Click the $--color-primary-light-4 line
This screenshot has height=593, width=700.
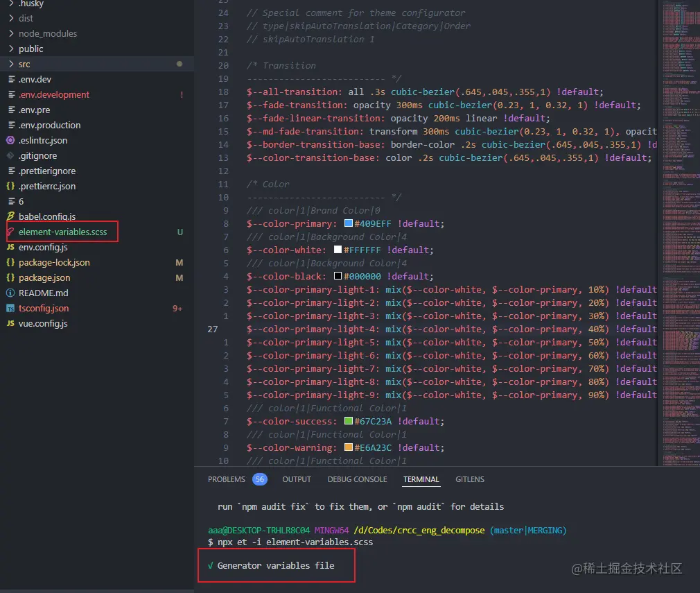click(451, 329)
